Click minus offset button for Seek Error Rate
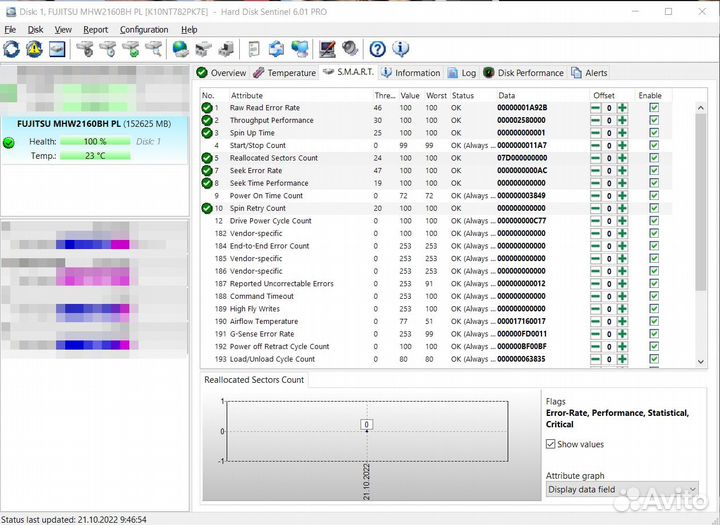This screenshot has height=525, width=720. [x=596, y=171]
